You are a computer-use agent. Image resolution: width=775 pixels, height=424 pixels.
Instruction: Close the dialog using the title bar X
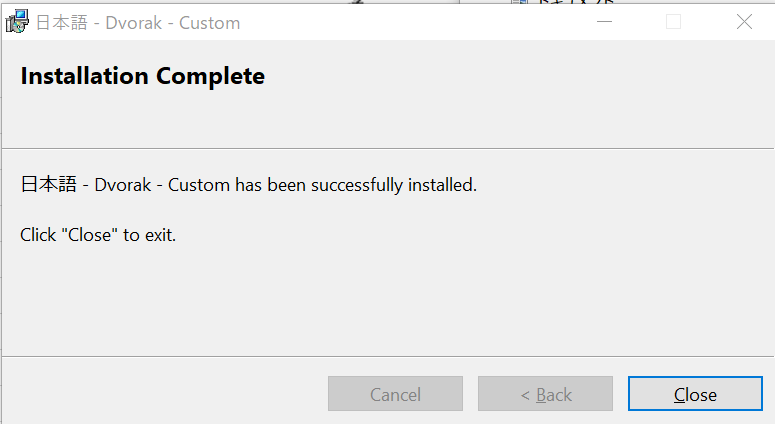click(744, 22)
